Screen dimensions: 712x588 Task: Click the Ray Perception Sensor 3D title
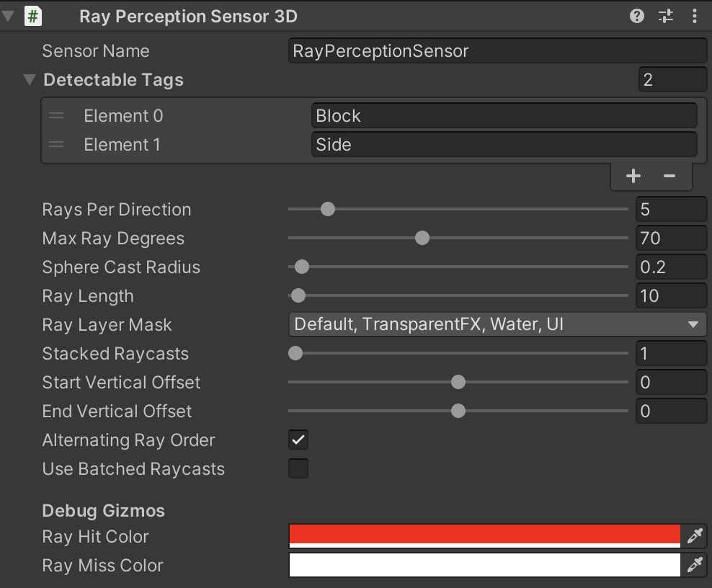tap(188, 17)
